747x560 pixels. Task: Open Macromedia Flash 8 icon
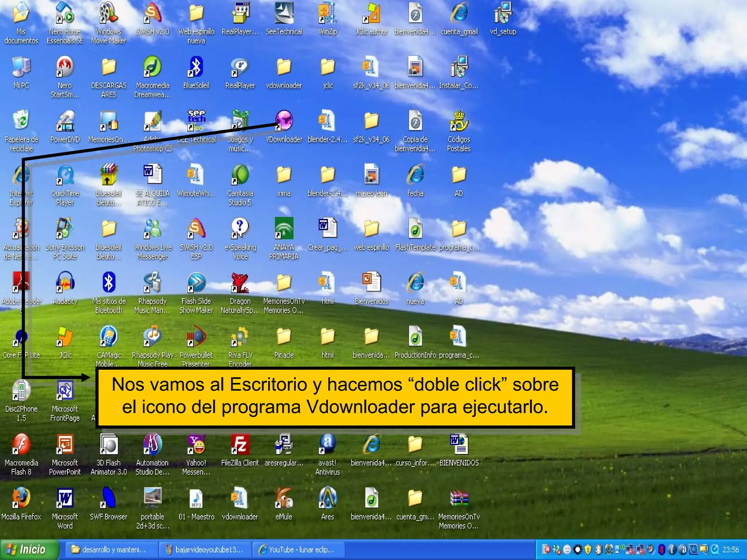pos(21,444)
